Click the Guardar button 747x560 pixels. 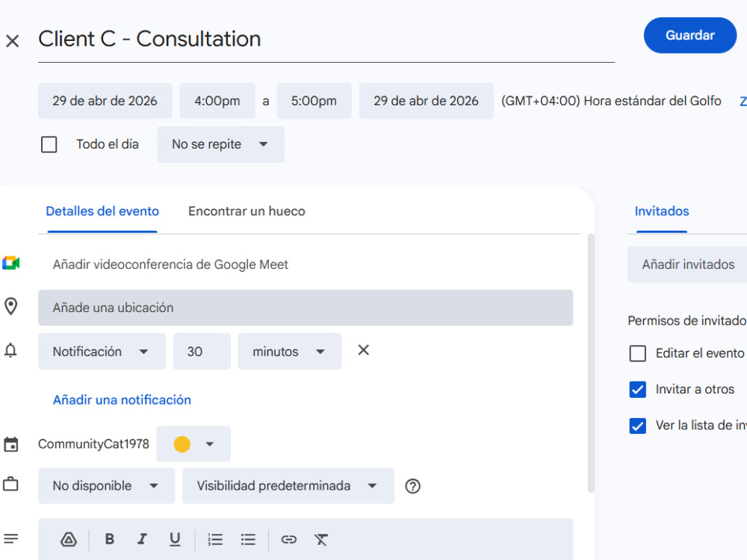click(689, 35)
